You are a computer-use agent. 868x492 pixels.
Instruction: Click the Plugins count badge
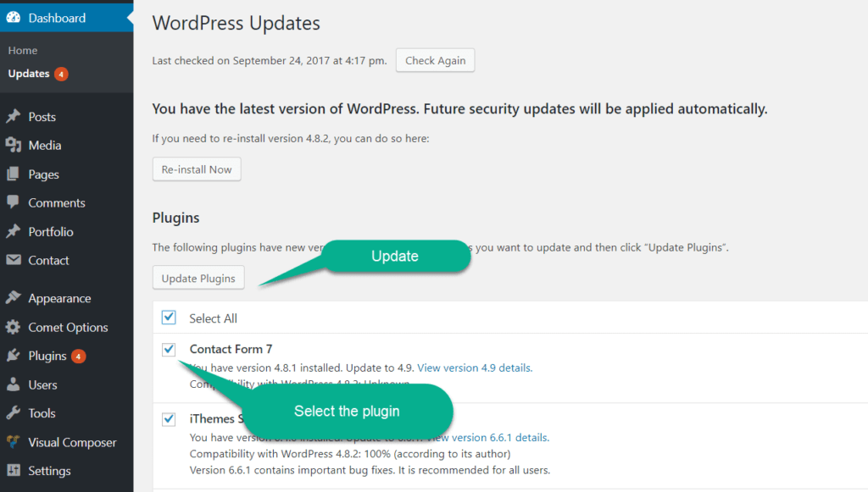[x=79, y=357]
